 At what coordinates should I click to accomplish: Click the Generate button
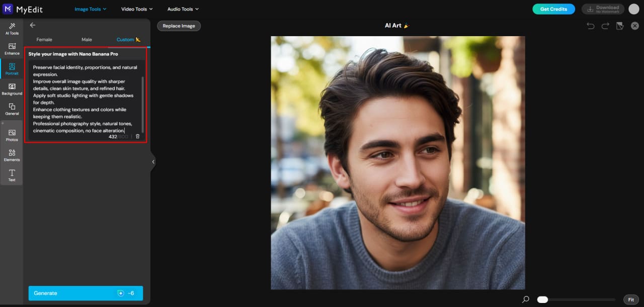click(x=86, y=293)
